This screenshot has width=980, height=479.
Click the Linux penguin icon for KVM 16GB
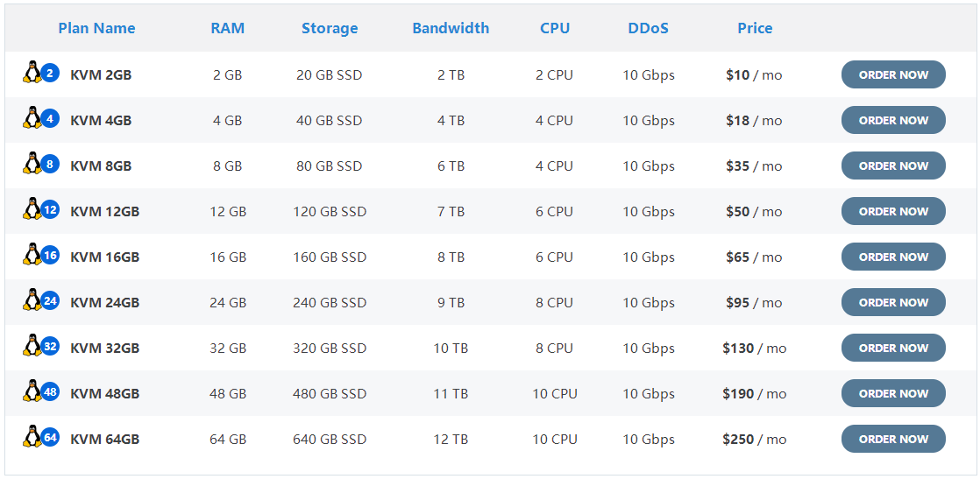point(33,255)
